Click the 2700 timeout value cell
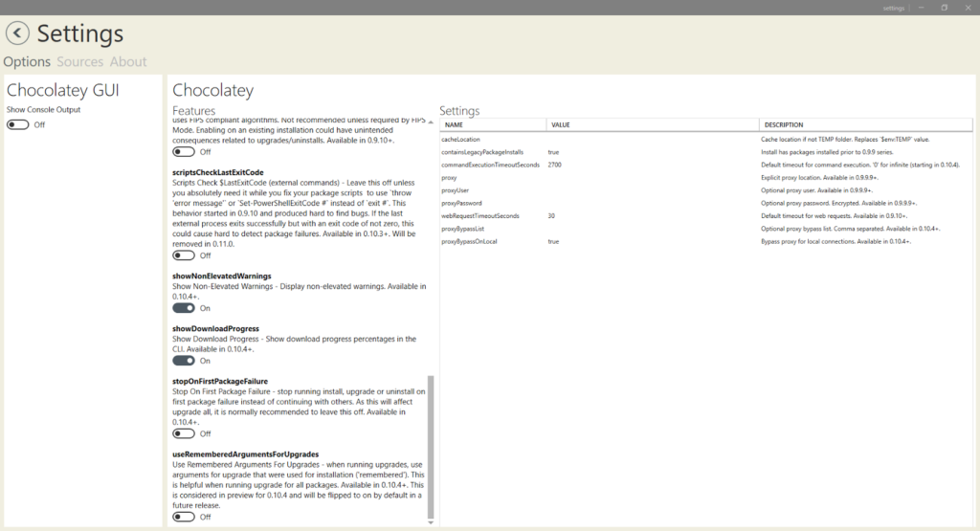This screenshot has width=980, height=531. [x=555, y=165]
